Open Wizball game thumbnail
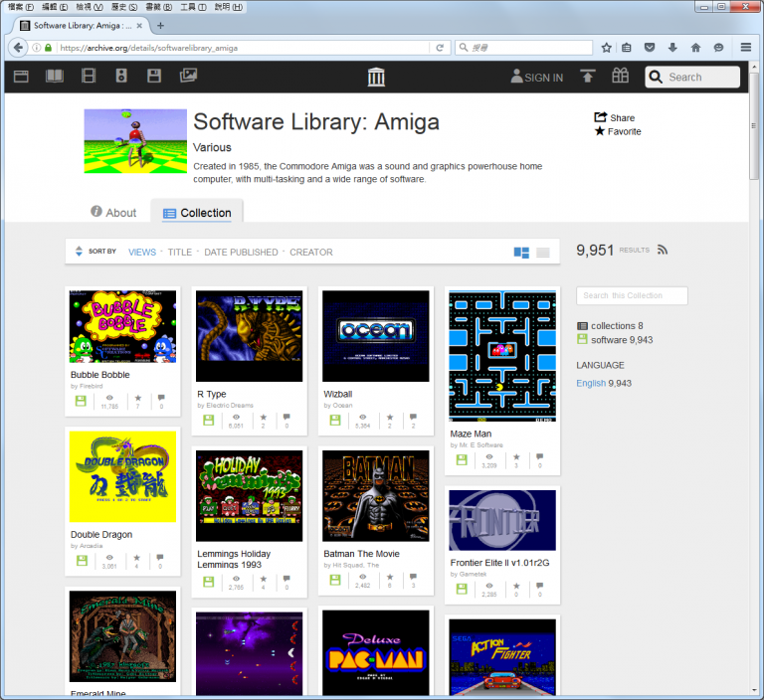The image size is (764, 700). pyautogui.click(x=376, y=336)
